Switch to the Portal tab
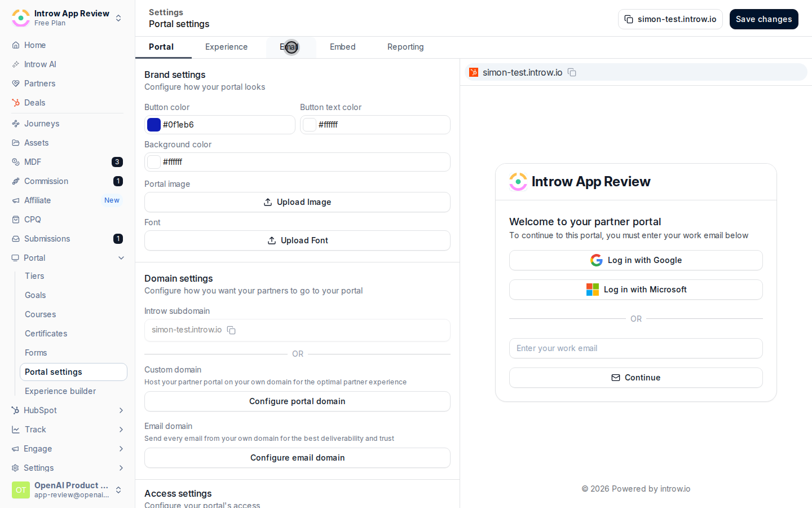Screen dimensions: 812x508 161,47
